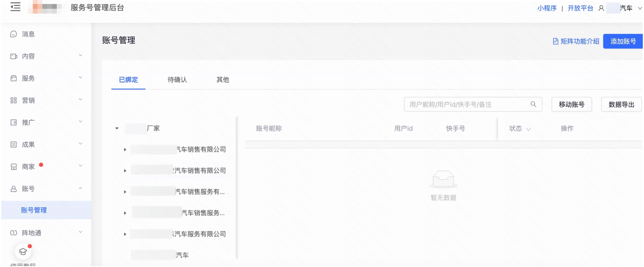This screenshot has height=267, width=644.
Task: Expand the 服务 menu chevron
Action: point(80,78)
